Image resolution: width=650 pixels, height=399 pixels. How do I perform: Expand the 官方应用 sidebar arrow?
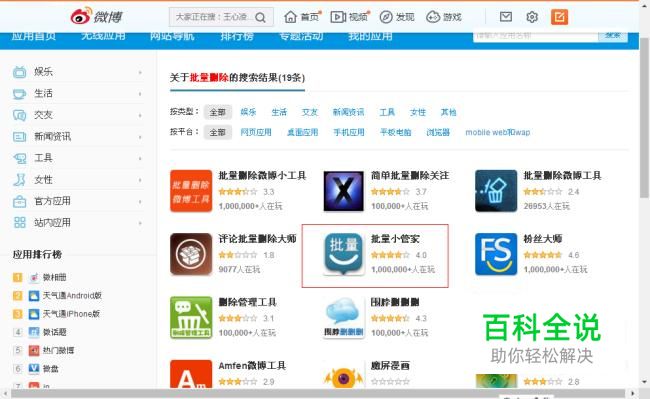pos(140,201)
